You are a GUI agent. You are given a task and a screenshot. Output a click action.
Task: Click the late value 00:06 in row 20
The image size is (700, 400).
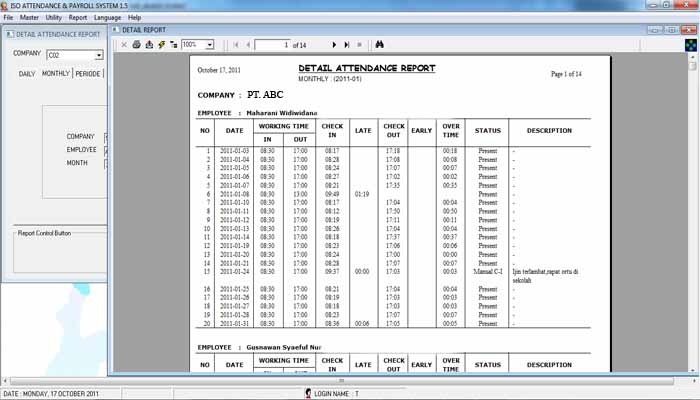coord(362,324)
